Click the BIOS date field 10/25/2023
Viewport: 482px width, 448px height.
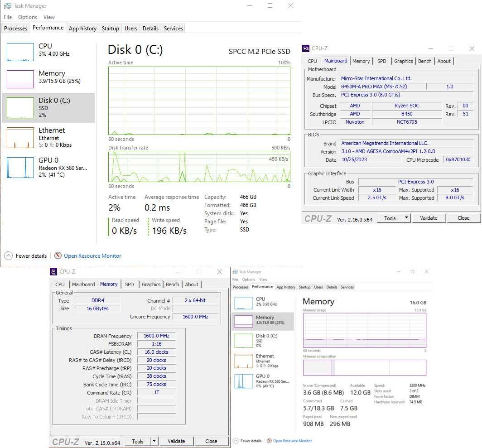tap(371, 159)
